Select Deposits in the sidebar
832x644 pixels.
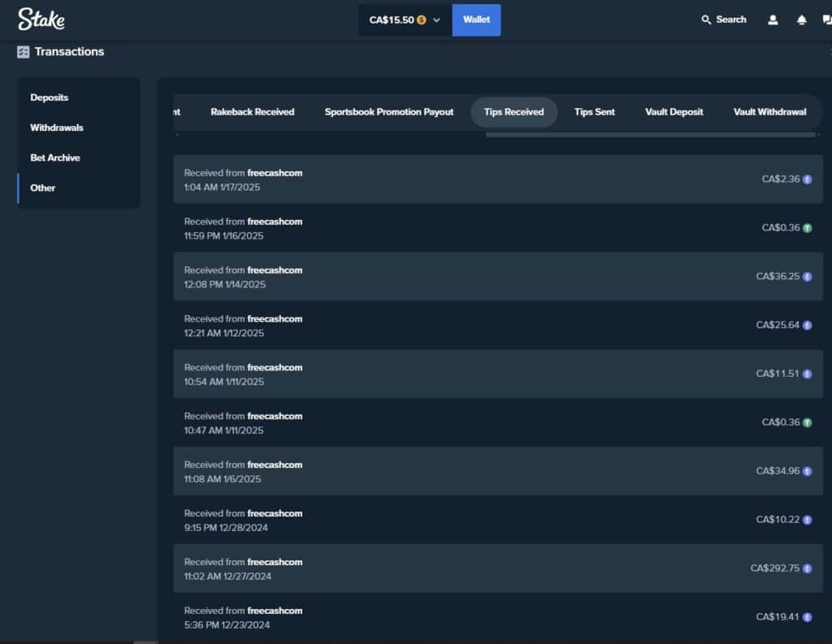(x=50, y=97)
